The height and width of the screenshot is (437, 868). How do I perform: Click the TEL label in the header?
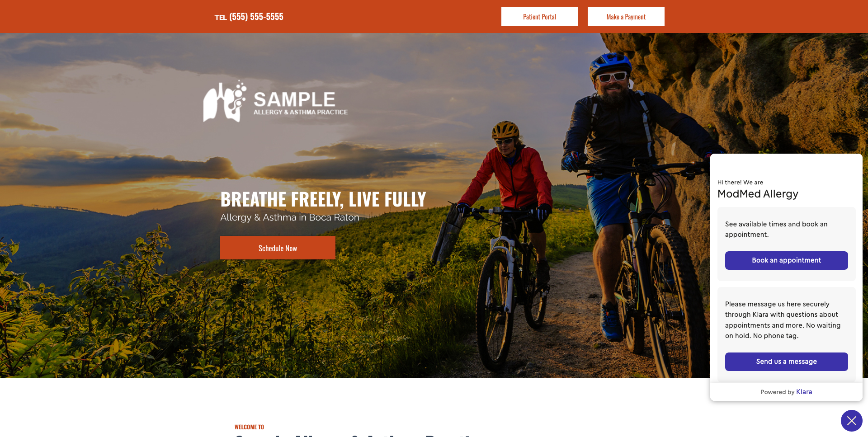pos(221,18)
